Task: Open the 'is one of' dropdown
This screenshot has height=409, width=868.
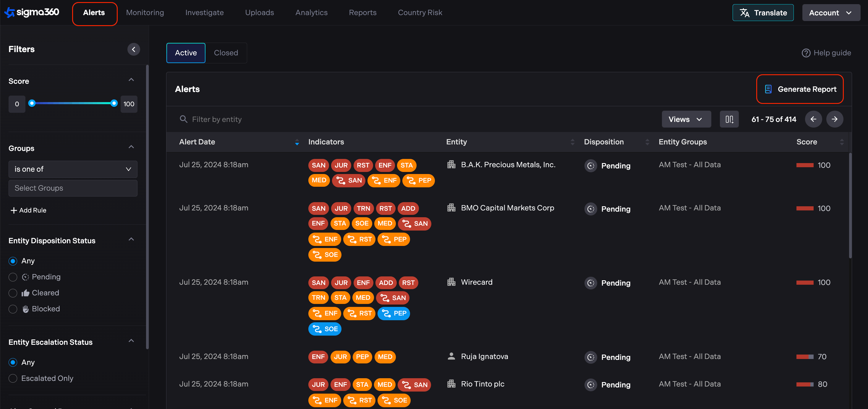Action: coord(73,169)
